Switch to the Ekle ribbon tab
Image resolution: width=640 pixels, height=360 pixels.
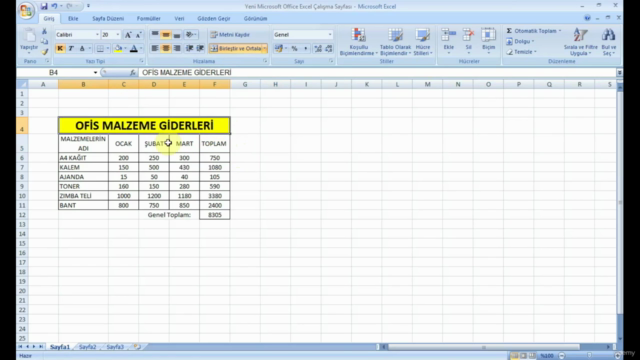(73, 18)
